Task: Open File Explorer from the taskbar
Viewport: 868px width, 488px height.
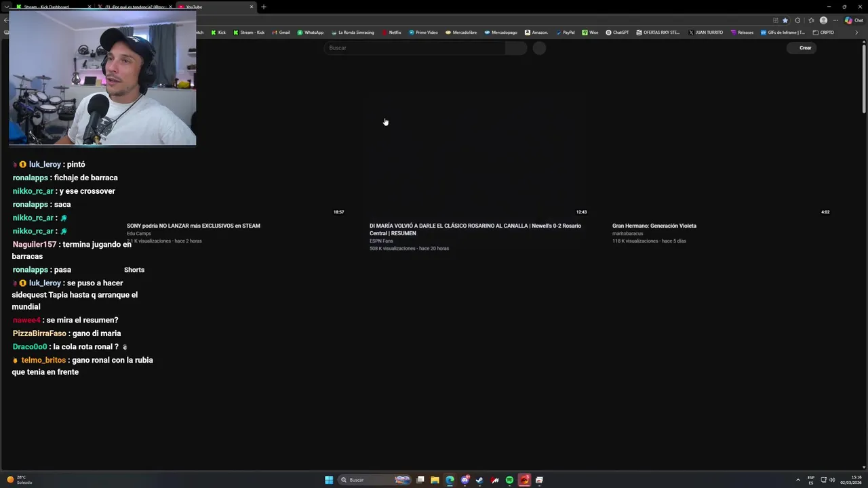Action: coord(435,480)
